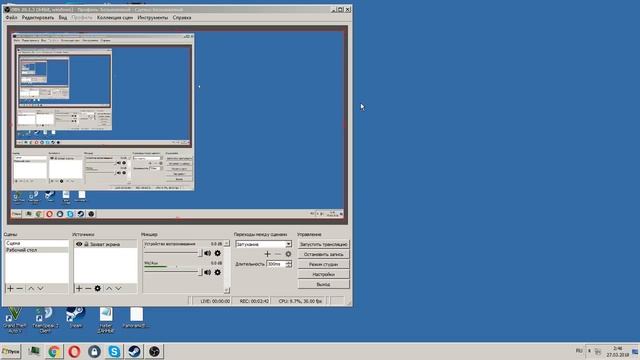Image resolution: width=640 pixels, height=360 pixels.
Task: Mute the playback device speaker icon
Action: point(207,253)
